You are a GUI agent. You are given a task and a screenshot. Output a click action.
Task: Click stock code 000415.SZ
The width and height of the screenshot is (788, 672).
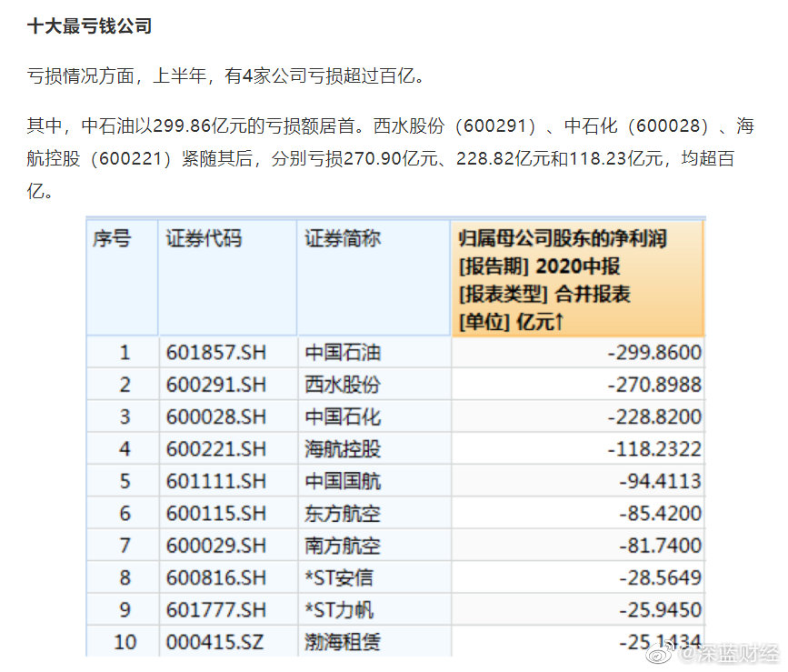pos(214,642)
